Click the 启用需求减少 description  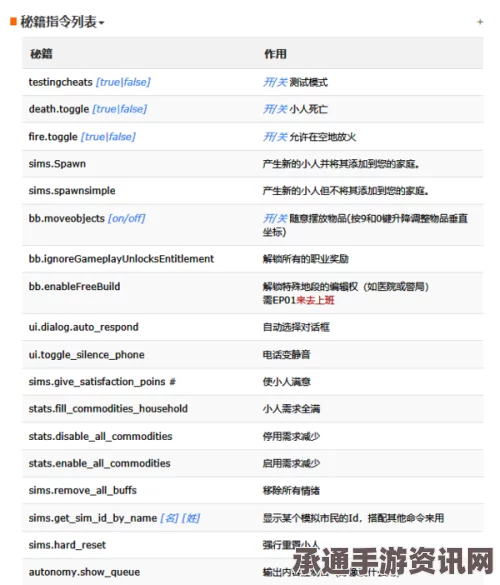pos(291,463)
